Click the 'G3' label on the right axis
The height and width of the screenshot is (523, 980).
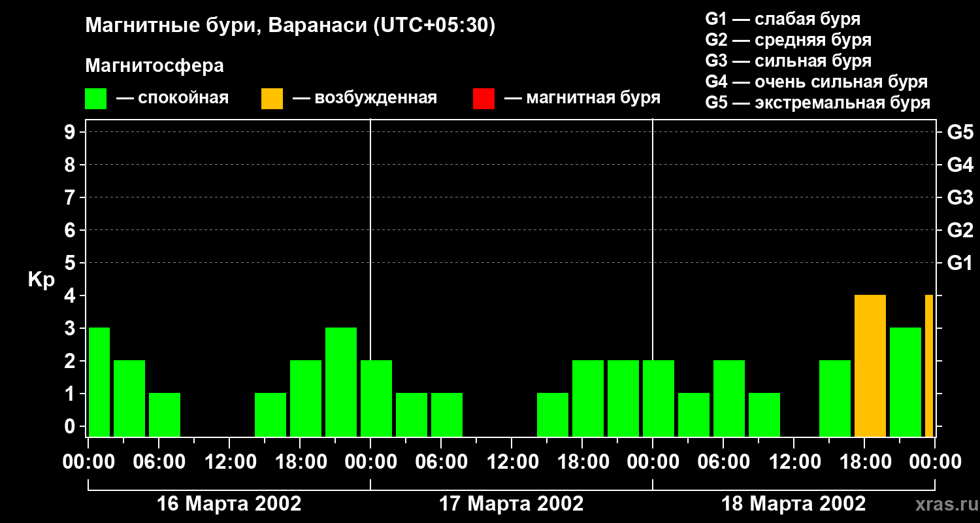point(960,197)
